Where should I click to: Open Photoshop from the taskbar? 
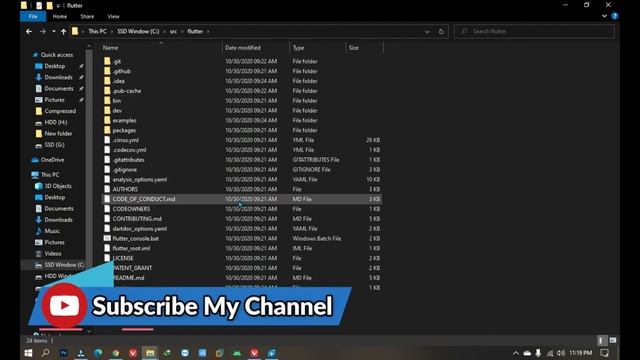coord(64,353)
